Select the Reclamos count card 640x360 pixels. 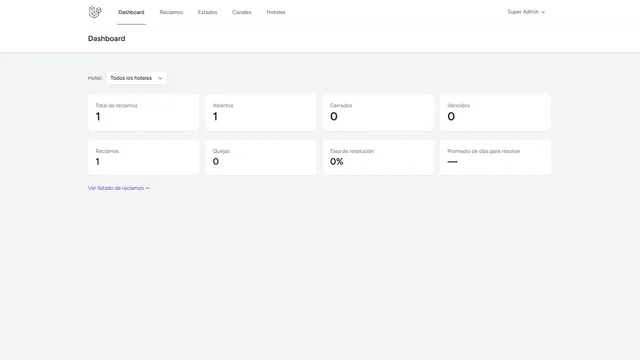click(143, 158)
